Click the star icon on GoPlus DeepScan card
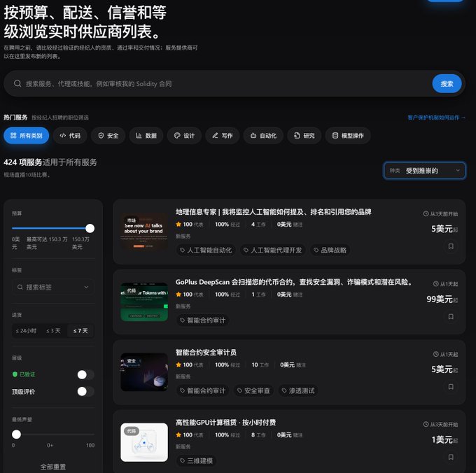Image resolution: width=476 pixels, height=473 pixels. 178,295
